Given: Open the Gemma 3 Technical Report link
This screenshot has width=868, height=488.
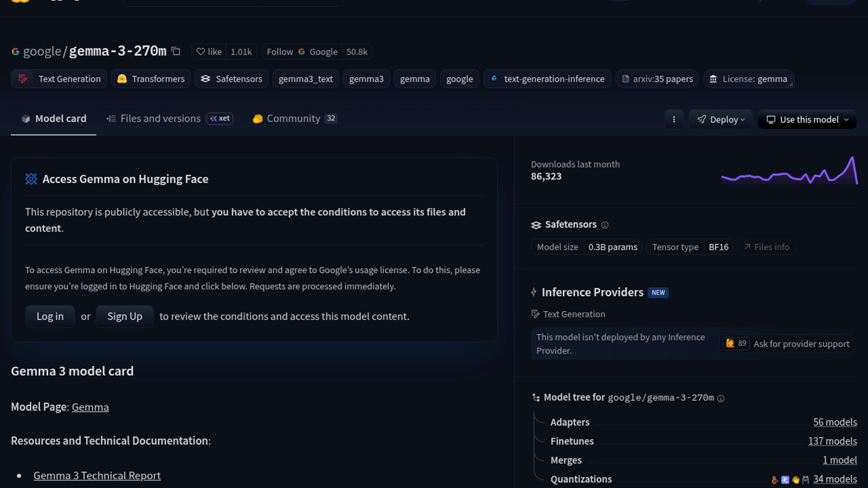Looking at the screenshot, I should (x=97, y=475).
